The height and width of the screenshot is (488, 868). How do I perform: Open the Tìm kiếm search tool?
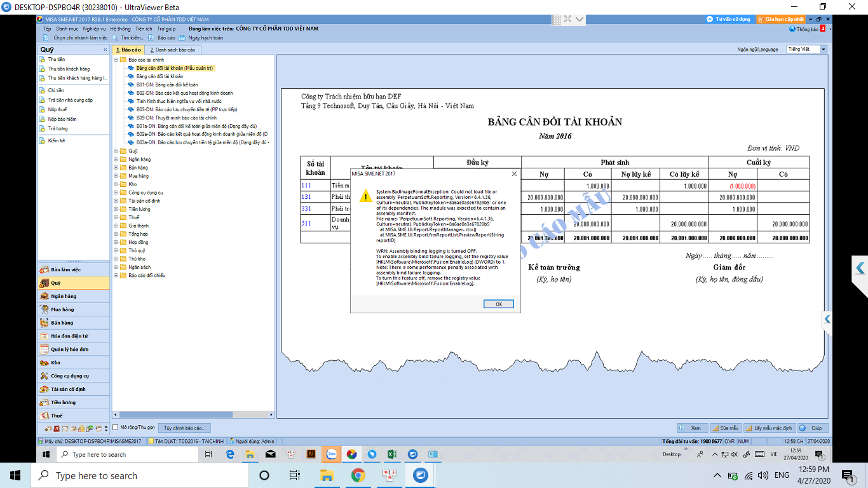pyautogui.click(x=128, y=38)
